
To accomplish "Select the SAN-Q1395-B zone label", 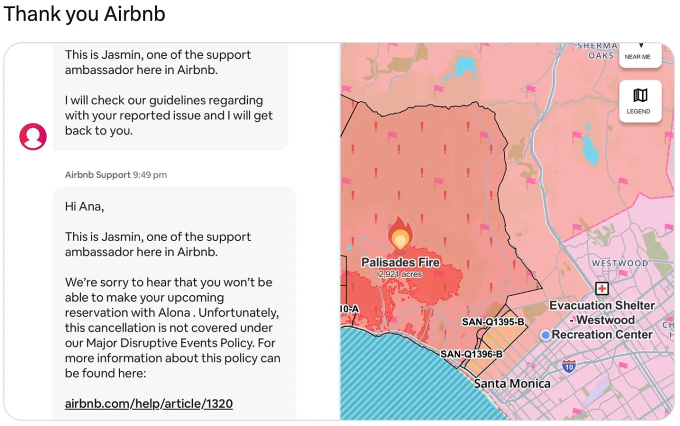I will tap(493, 322).
